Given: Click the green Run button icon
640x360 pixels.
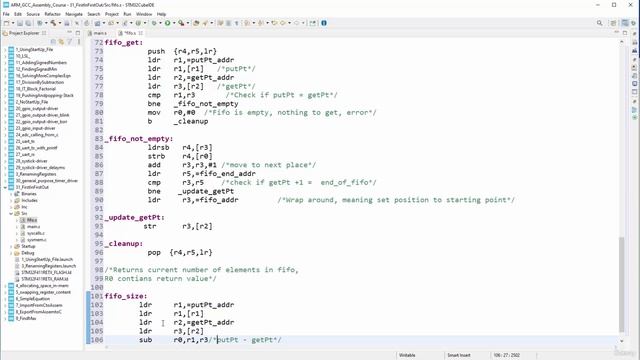Looking at the screenshot, I should pyautogui.click(x=167, y=23).
